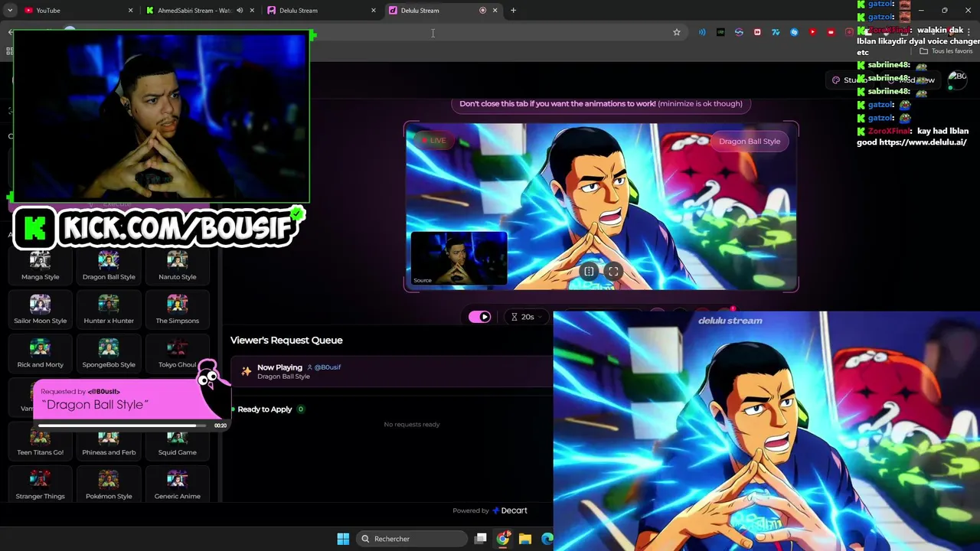Open Microsoft Edge from the taskbar
980x551 pixels.
pyautogui.click(x=547, y=539)
